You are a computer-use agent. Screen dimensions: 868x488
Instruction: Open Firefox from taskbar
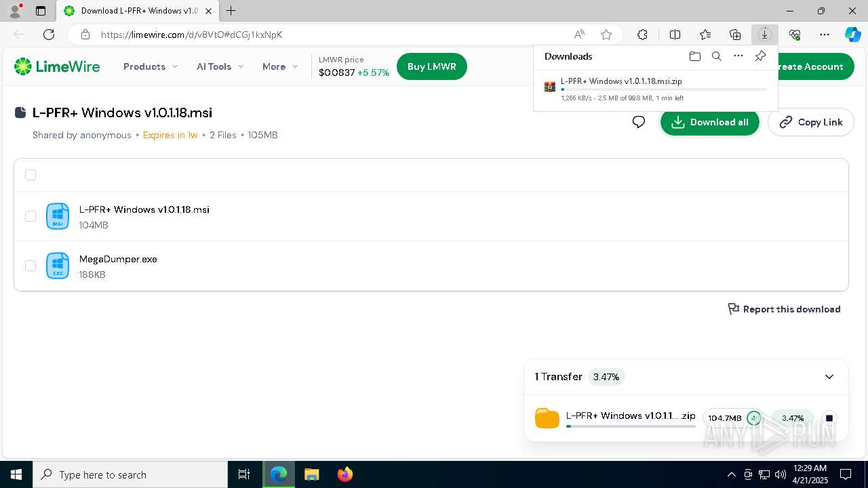tap(345, 474)
